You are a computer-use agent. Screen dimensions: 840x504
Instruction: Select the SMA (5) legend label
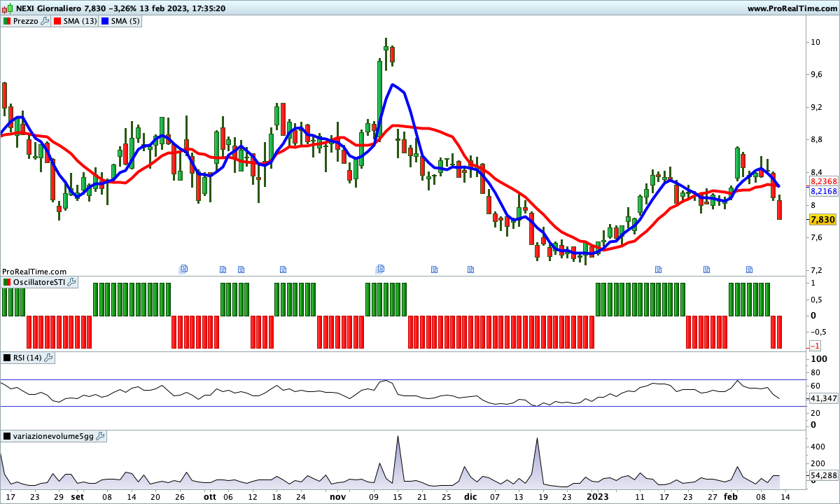point(126,21)
